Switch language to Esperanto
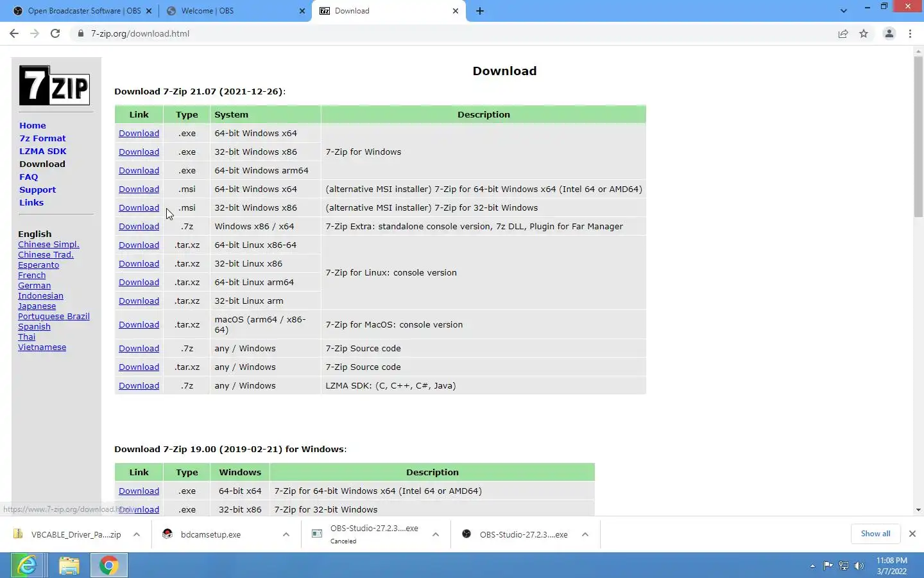 click(x=38, y=265)
